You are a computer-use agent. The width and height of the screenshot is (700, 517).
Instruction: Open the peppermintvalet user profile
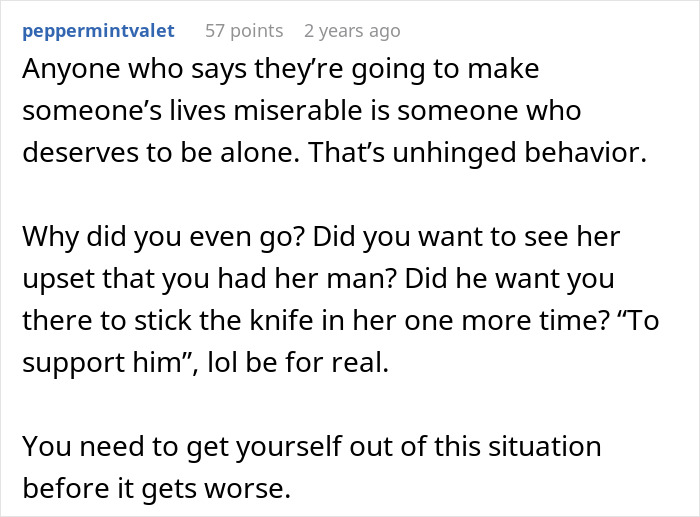(97, 31)
